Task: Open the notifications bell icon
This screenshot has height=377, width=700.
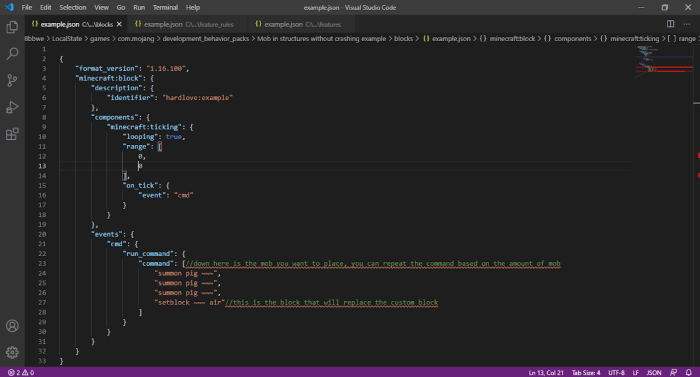Action: (688, 373)
